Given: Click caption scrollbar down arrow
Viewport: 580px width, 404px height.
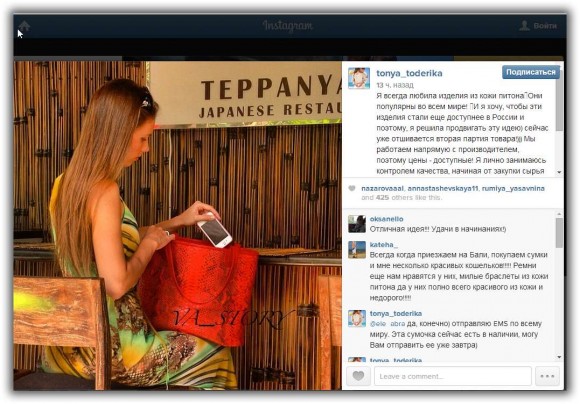Looking at the screenshot, I should coord(559,172).
